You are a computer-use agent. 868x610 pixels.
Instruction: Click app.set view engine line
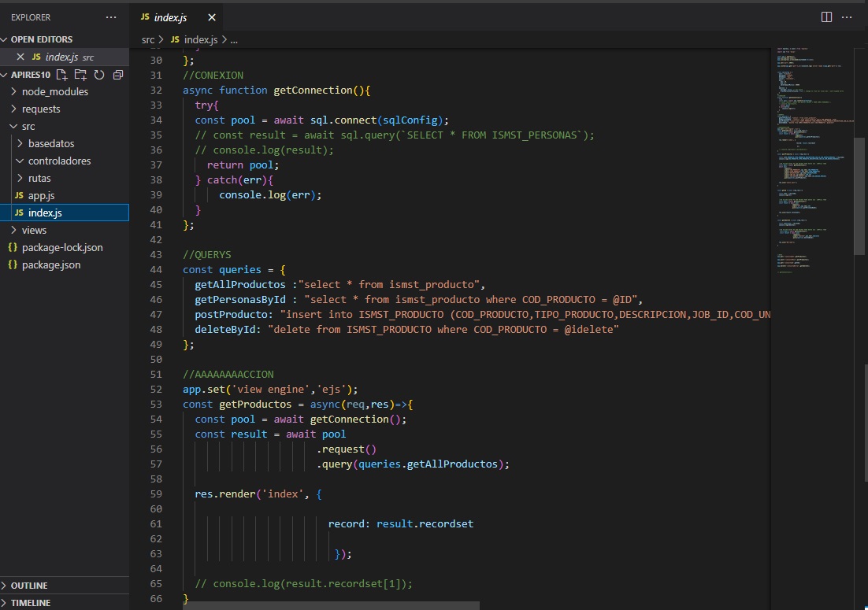click(270, 390)
